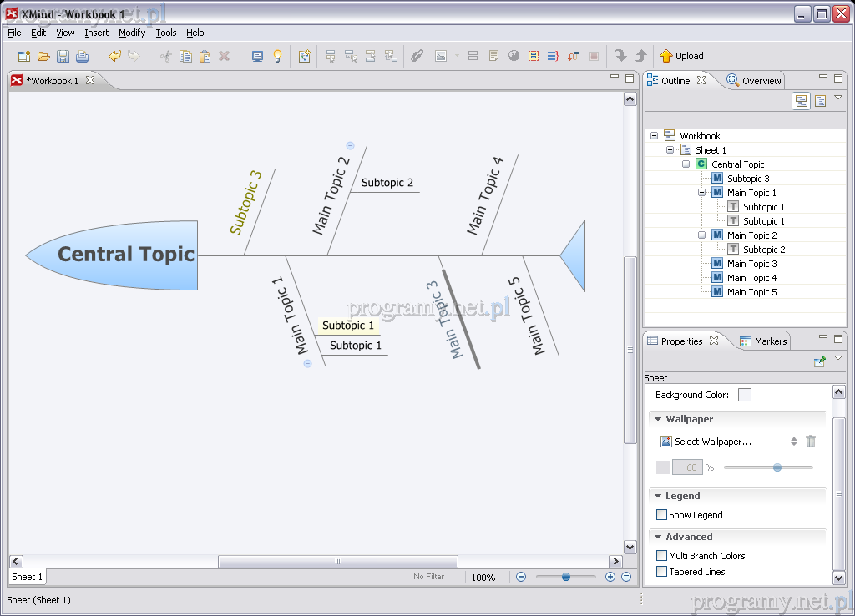Click the Print icon in toolbar
Screen dimensions: 855x616
pos(83,56)
